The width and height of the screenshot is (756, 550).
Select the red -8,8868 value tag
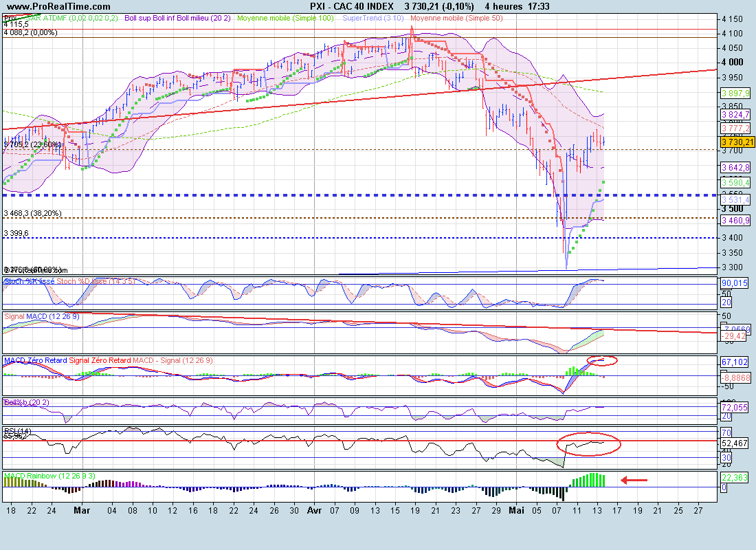tap(736, 377)
